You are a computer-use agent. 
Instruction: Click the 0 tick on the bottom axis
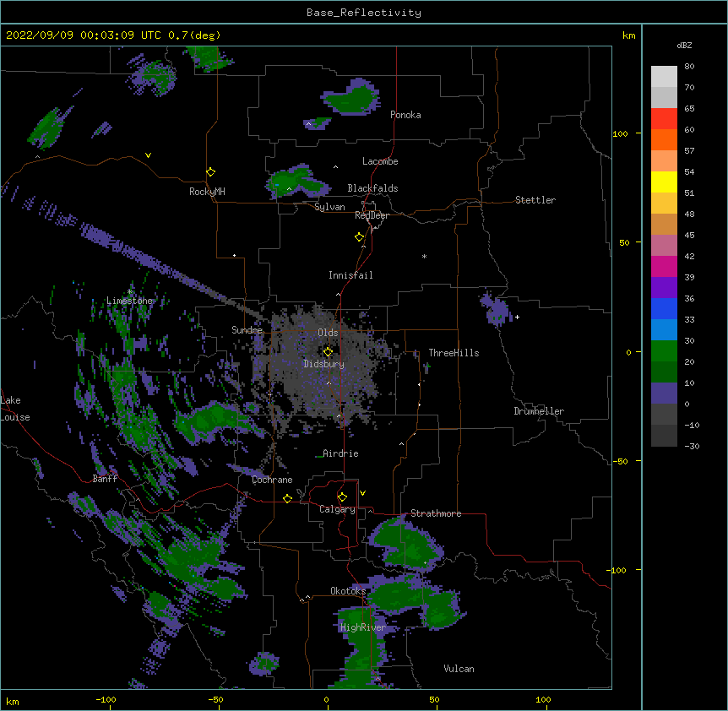pos(326,699)
